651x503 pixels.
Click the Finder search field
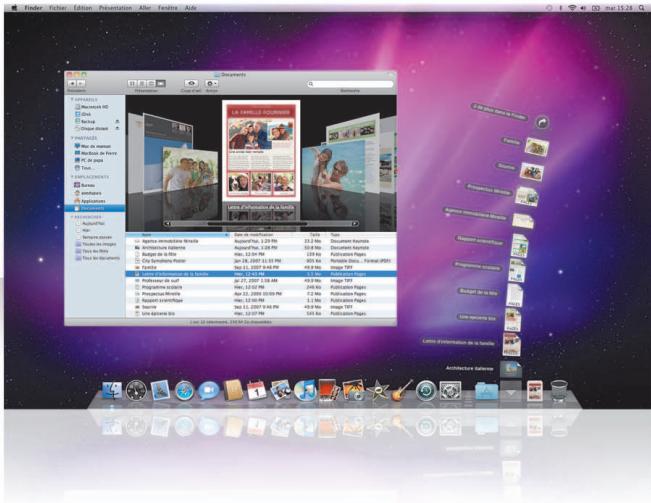tap(351, 84)
